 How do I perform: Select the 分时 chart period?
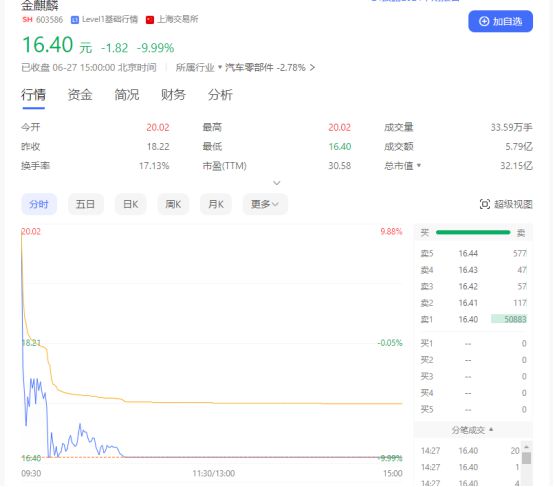click(x=39, y=204)
